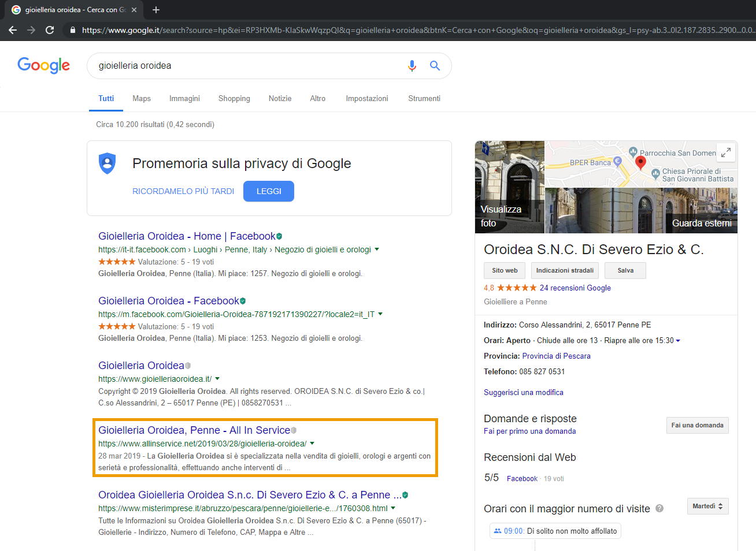Open dropdown arrow beside misterimprese.it URL
The height and width of the screenshot is (551, 756).
click(393, 508)
